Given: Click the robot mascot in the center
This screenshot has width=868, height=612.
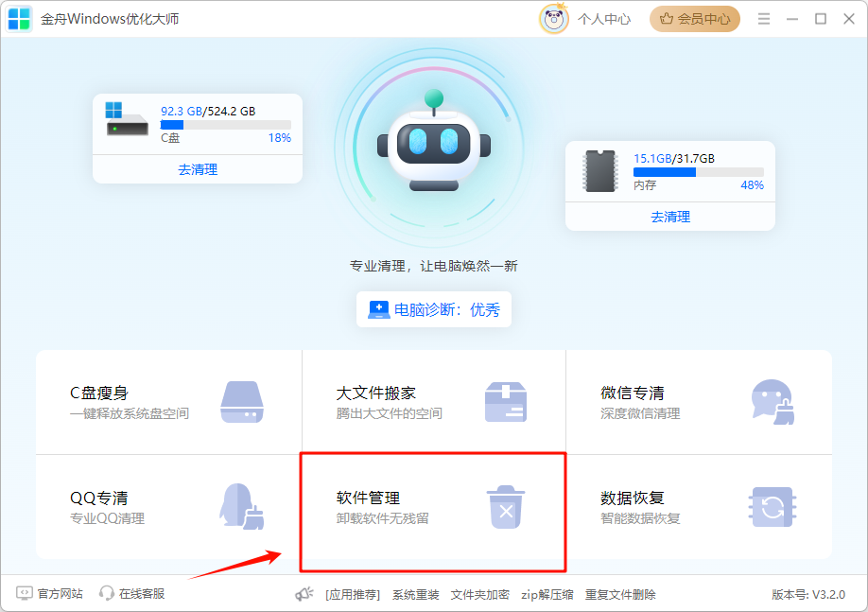Looking at the screenshot, I should 434,141.
